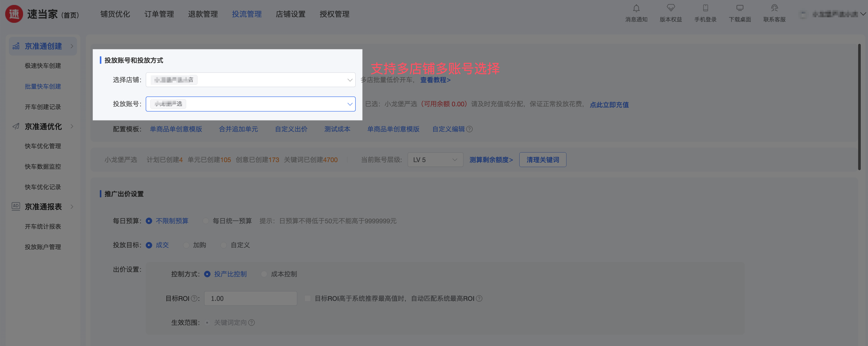Click the message notification bell icon
Viewport: 868px width, 346px height.
pyautogui.click(x=636, y=8)
